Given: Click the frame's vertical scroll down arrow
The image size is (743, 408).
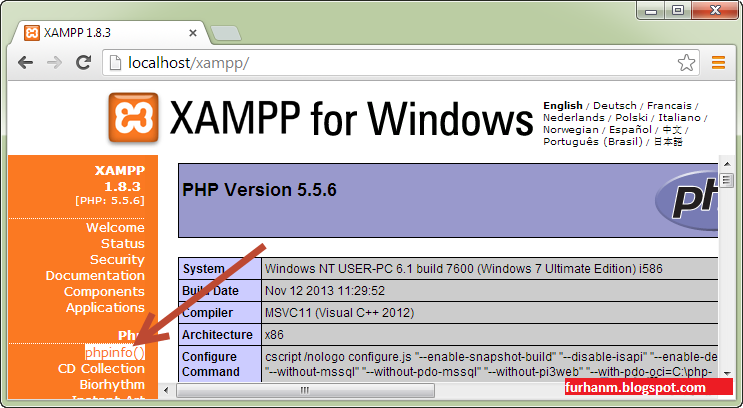Looking at the screenshot, I should click(x=726, y=374).
